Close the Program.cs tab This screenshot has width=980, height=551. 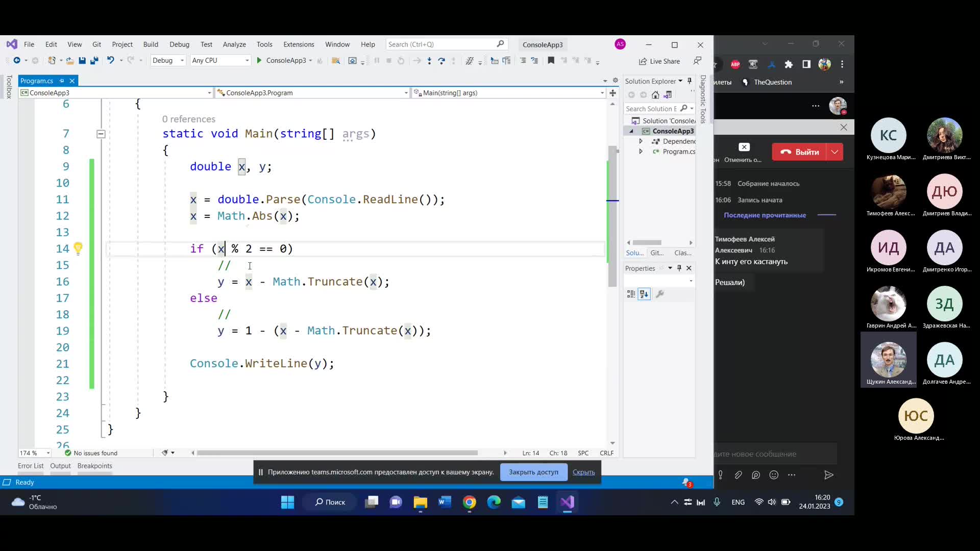coord(72,81)
